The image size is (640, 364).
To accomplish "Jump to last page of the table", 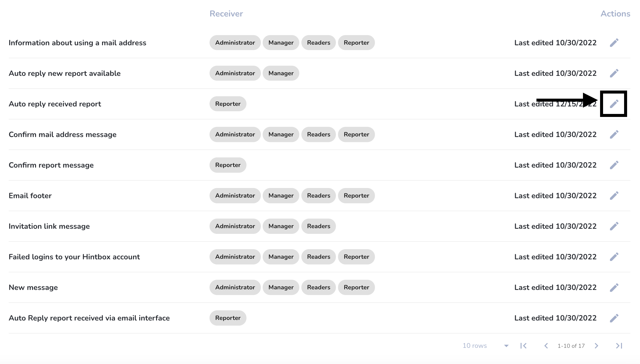I will click(x=619, y=346).
